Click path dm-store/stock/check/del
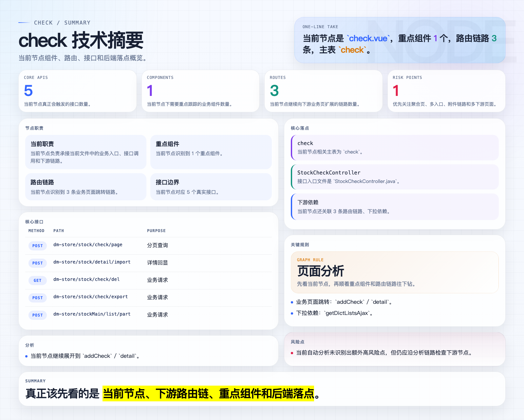 (86, 279)
